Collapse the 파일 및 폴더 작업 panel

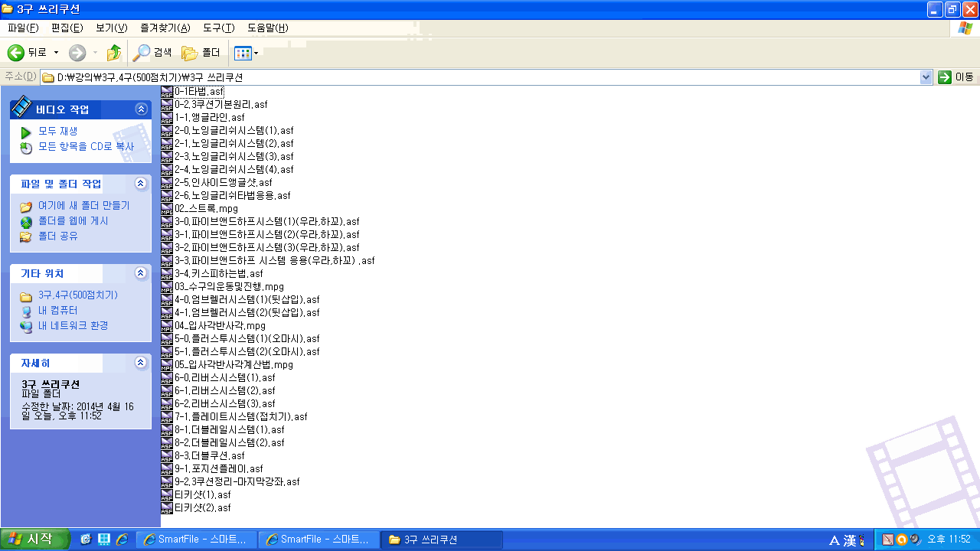pos(140,184)
